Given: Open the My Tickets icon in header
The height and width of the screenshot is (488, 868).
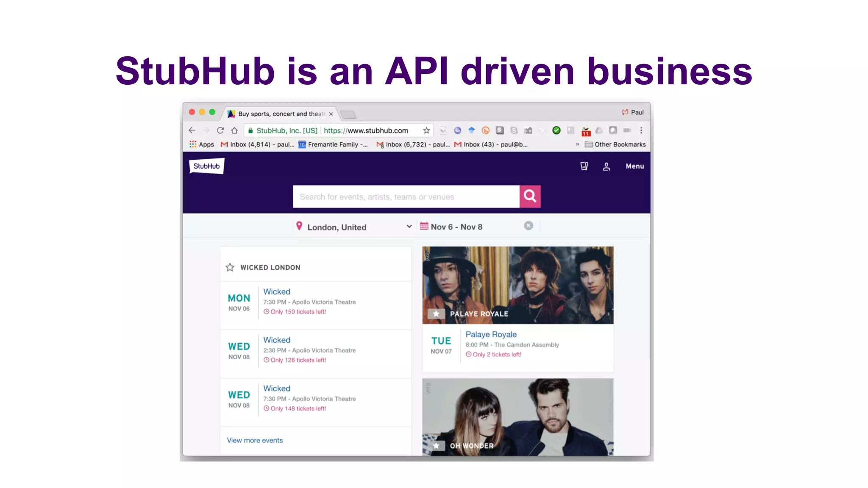Looking at the screenshot, I should point(584,166).
